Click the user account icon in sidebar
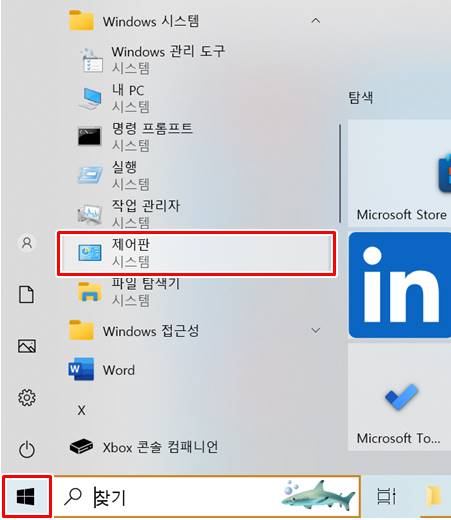451x520 pixels. click(27, 243)
